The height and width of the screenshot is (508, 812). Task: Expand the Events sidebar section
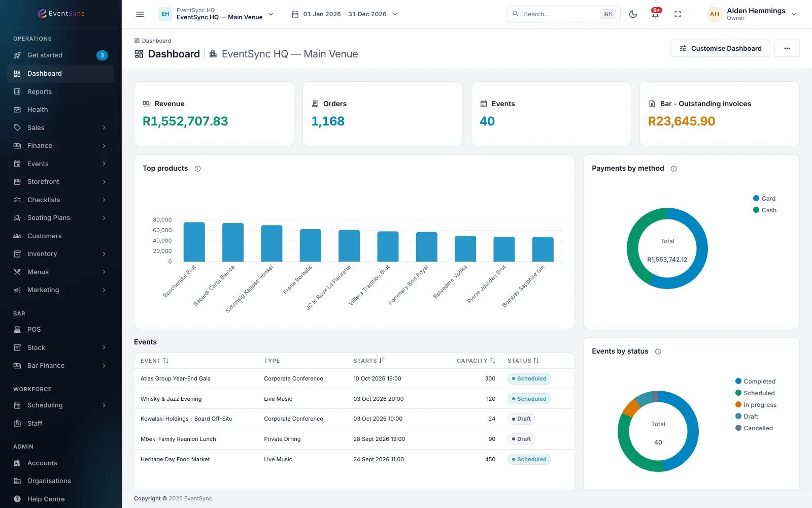61,164
